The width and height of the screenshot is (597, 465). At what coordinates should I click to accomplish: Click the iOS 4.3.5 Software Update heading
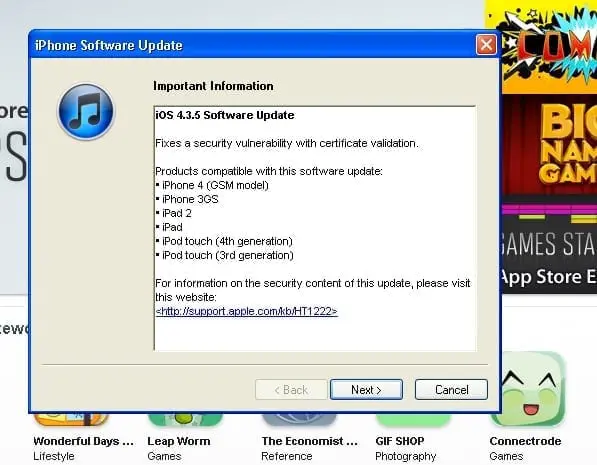(x=225, y=115)
